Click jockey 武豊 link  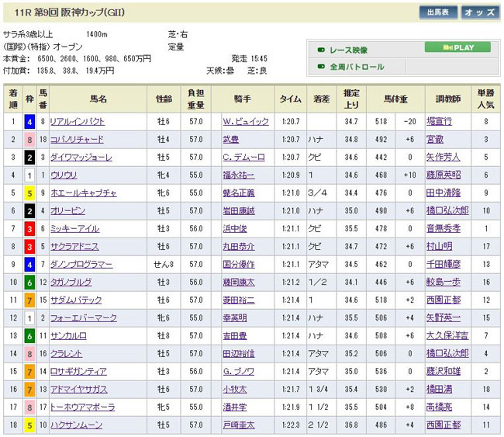(x=231, y=140)
